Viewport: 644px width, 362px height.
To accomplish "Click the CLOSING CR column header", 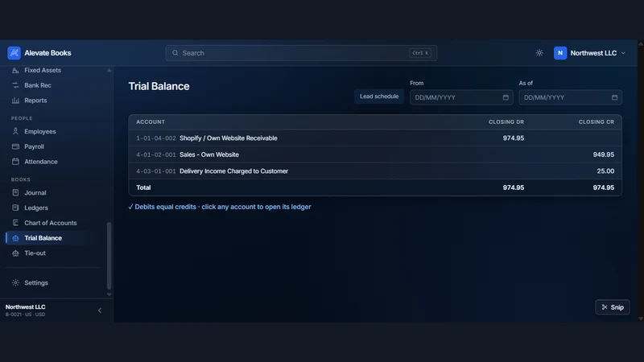I will [x=597, y=122].
